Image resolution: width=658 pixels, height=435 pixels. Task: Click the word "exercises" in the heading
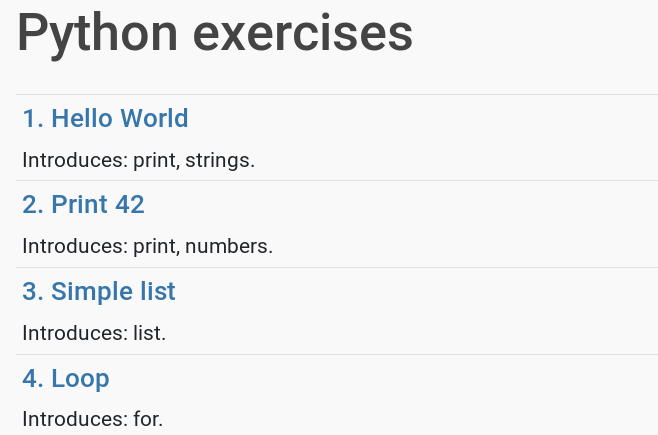tap(302, 33)
